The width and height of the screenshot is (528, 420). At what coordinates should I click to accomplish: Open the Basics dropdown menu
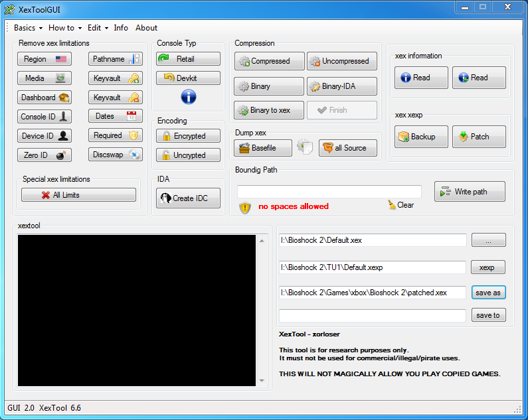tap(28, 28)
